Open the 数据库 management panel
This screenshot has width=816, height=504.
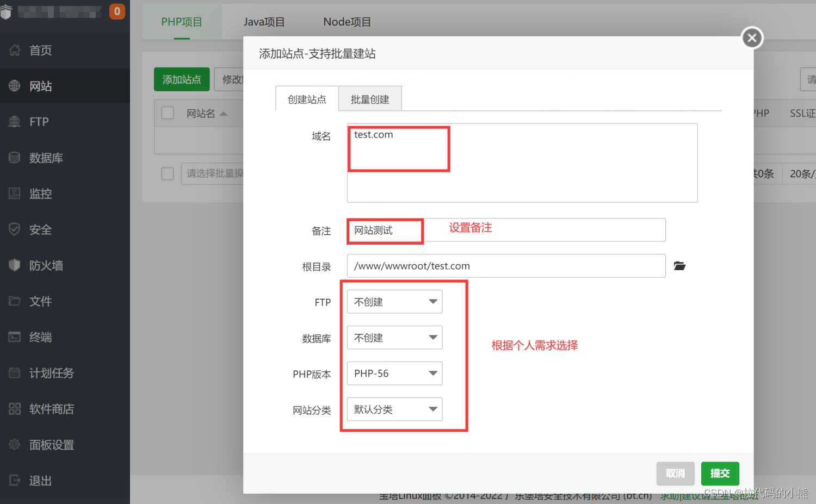pos(46,157)
